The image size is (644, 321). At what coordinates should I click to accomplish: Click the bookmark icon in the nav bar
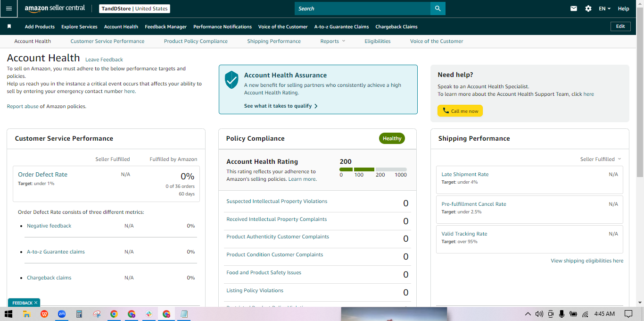9,26
